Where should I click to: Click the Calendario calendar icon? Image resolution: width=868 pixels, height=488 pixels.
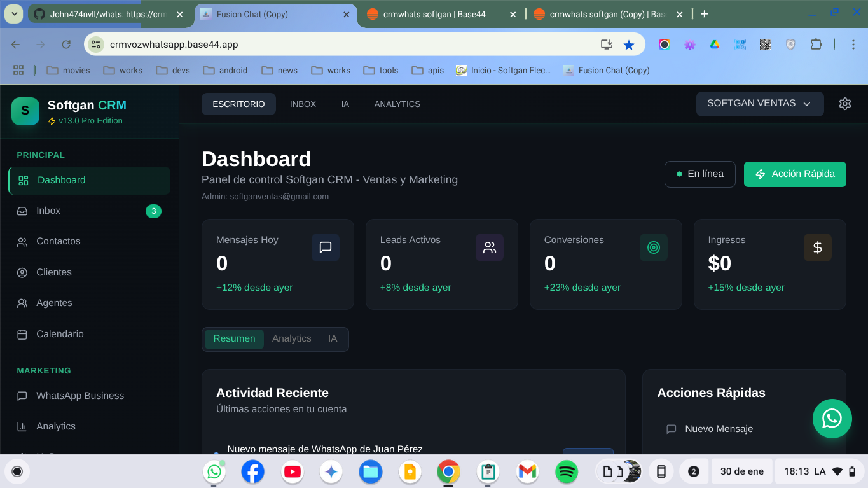[x=22, y=334]
